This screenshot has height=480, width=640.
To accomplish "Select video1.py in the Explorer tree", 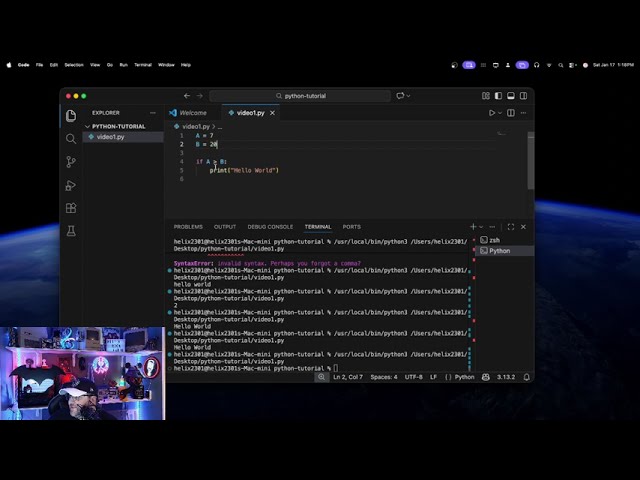I will (x=123, y=137).
